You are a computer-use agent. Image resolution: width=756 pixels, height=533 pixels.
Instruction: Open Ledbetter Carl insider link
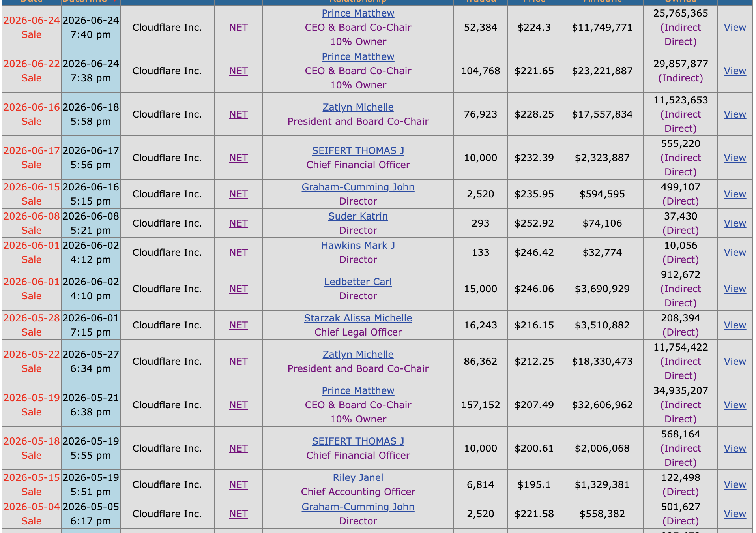[x=358, y=282]
